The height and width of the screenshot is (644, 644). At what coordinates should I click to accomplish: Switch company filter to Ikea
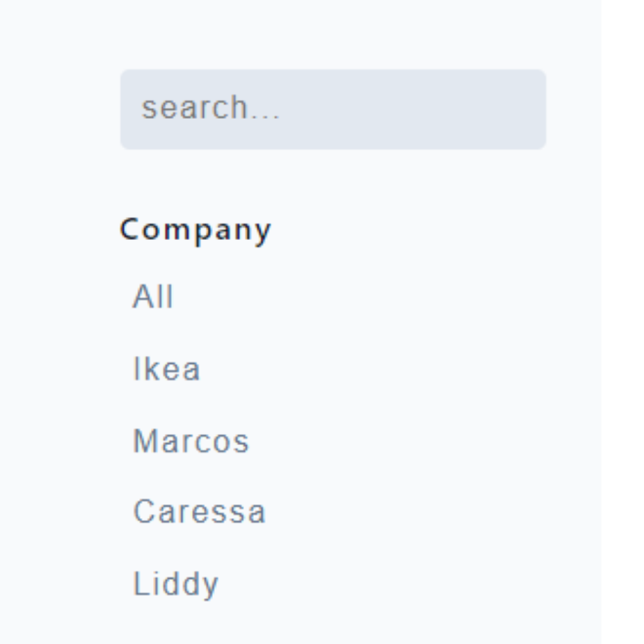(166, 369)
